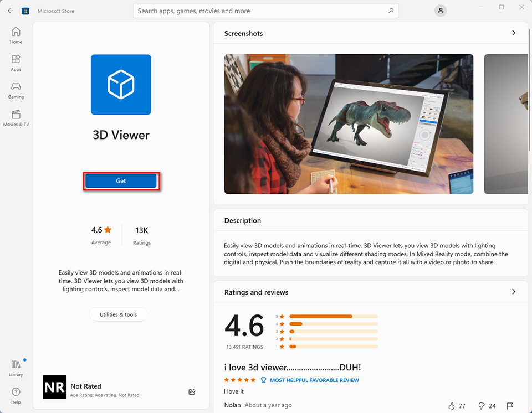This screenshot has height=413, width=532.
Task: Click the Screenshots section heading
Action: pos(243,33)
